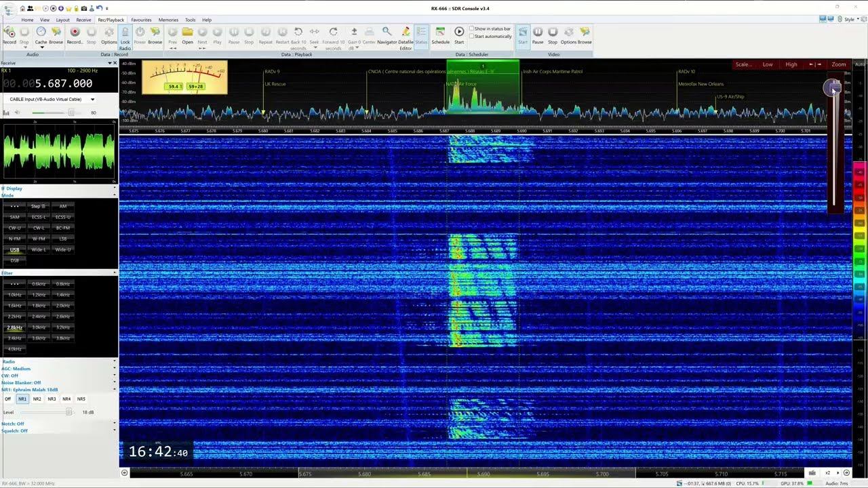Open the Help ribbon tab
Viewport: 868px width, 488px height.
(x=207, y=20)
